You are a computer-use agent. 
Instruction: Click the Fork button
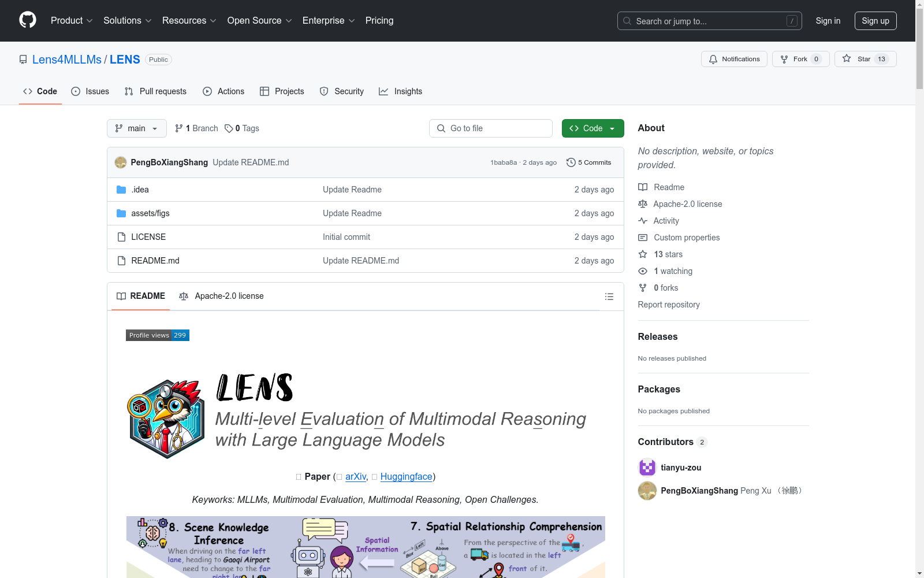801,59
